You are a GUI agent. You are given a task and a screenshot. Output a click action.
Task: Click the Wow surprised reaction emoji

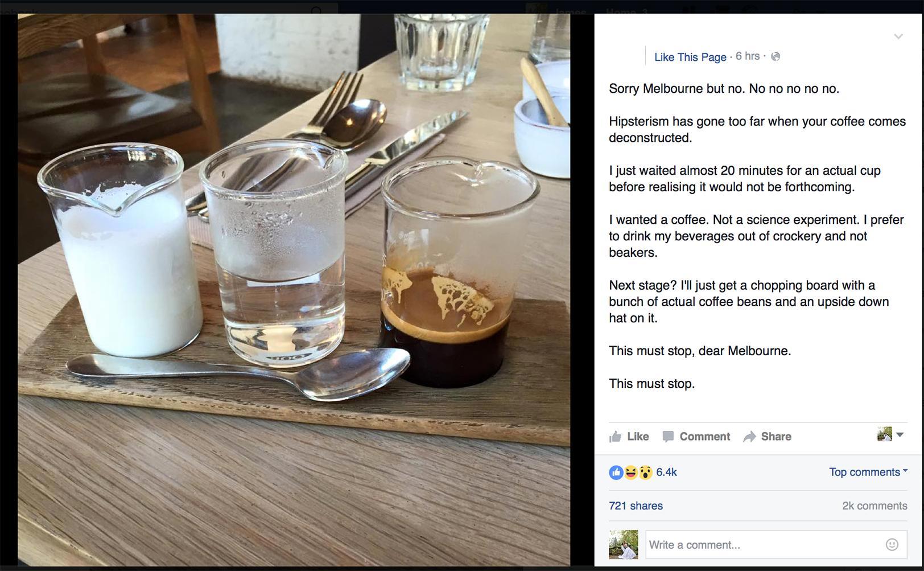pos(646,472)
